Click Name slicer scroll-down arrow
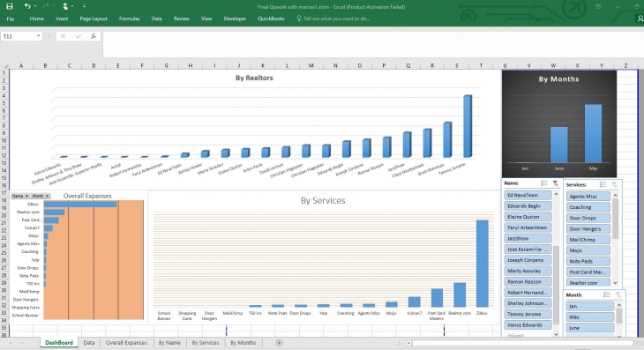Image resolution: width=644 pixels, height=350 pixels. (556, 334)
